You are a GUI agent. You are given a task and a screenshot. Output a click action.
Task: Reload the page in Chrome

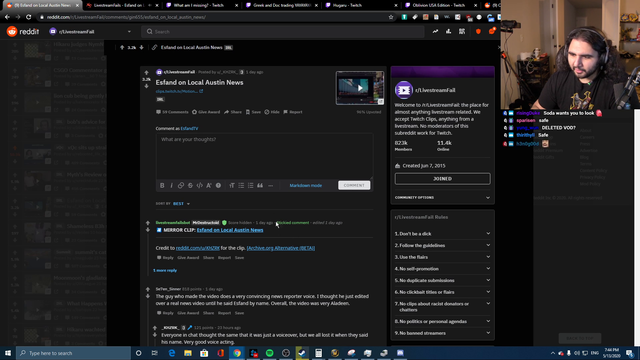(29, 17)
